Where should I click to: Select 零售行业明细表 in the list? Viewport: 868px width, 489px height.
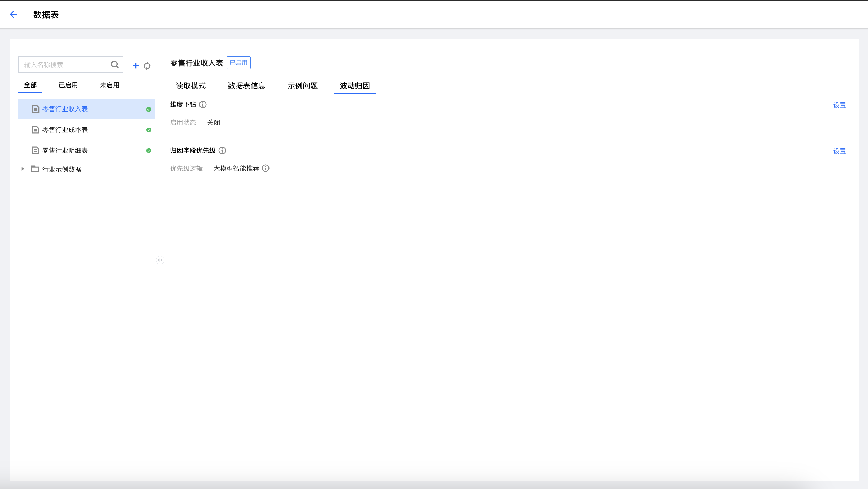click(x=65, y=150)
